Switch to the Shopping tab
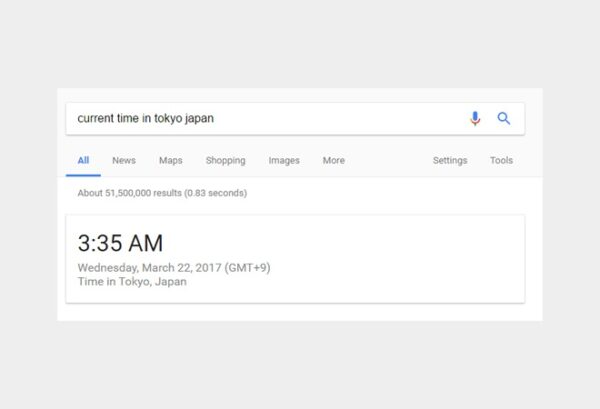 [x=225, y=161]
